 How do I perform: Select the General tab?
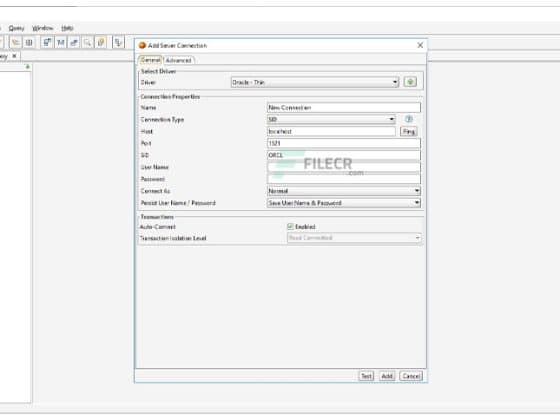pos(150,60)
